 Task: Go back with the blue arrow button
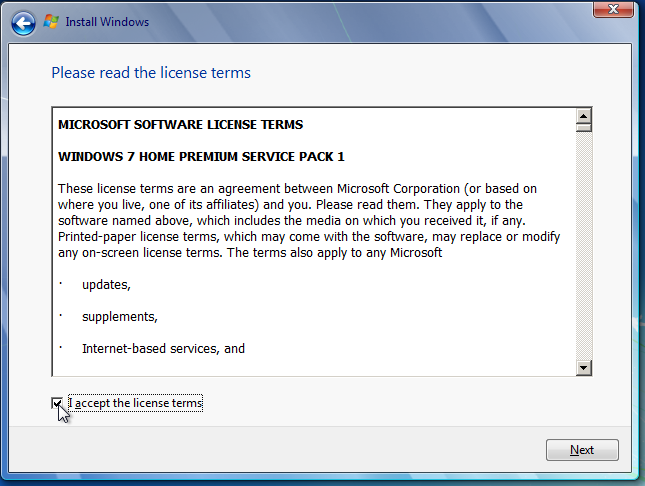pos(23,23)
